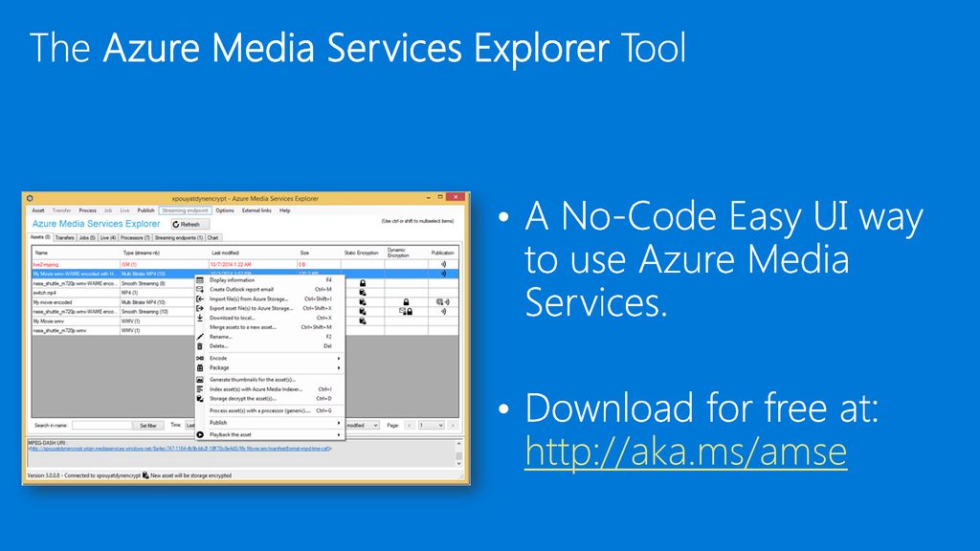Click dynamic encryption padlock in My movie encoded row

click(406, 302)
